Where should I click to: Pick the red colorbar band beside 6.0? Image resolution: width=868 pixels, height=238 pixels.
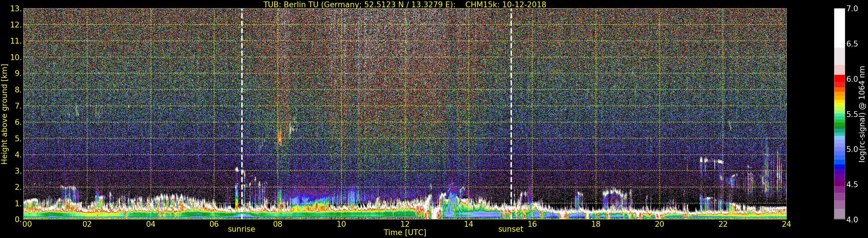(839, 79)
